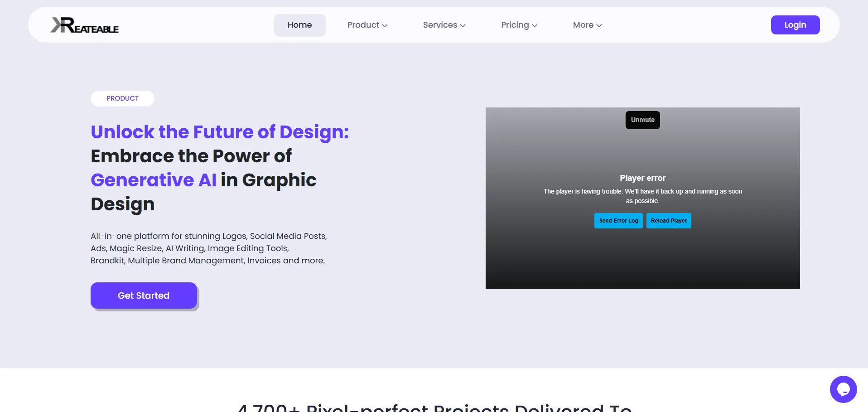Reload the video player

tap(668, 221)
